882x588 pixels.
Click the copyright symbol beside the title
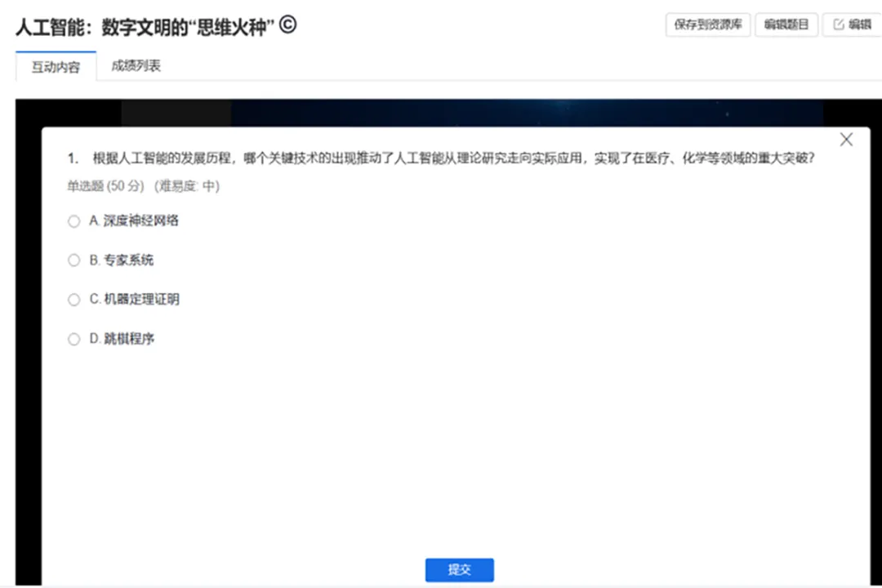[x=287, y=25]
